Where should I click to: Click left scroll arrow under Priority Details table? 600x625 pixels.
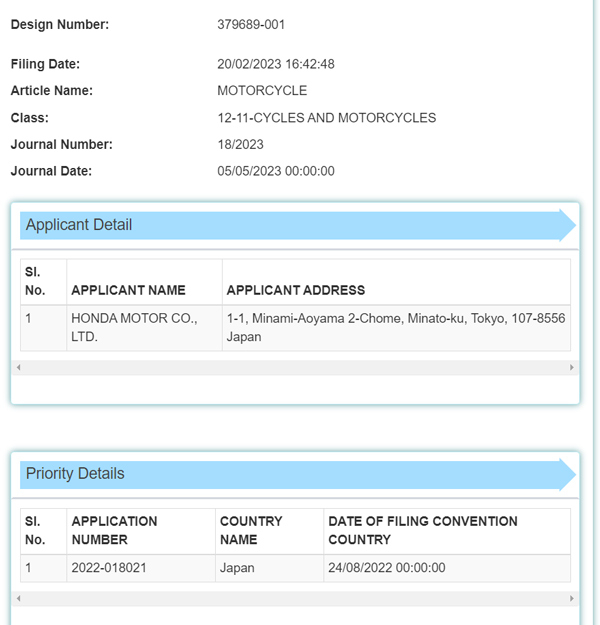tap(18, 598)
